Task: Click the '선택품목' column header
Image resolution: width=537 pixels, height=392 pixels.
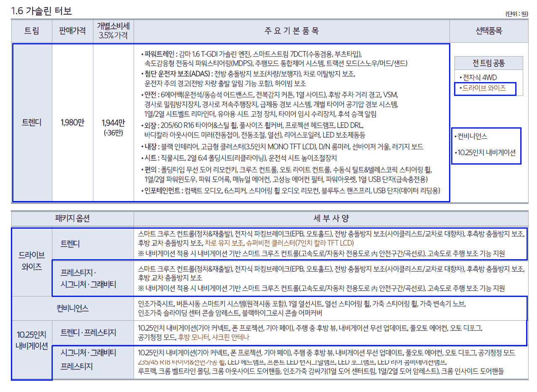Action: 489,31
